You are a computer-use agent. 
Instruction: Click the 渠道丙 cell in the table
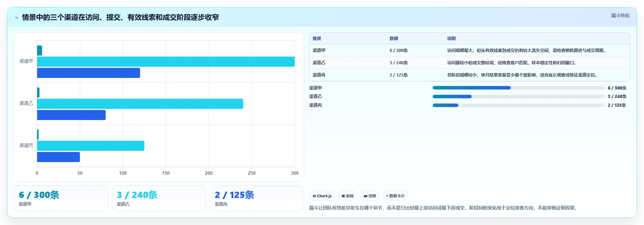pyautogui.click(x=319, y=75)
